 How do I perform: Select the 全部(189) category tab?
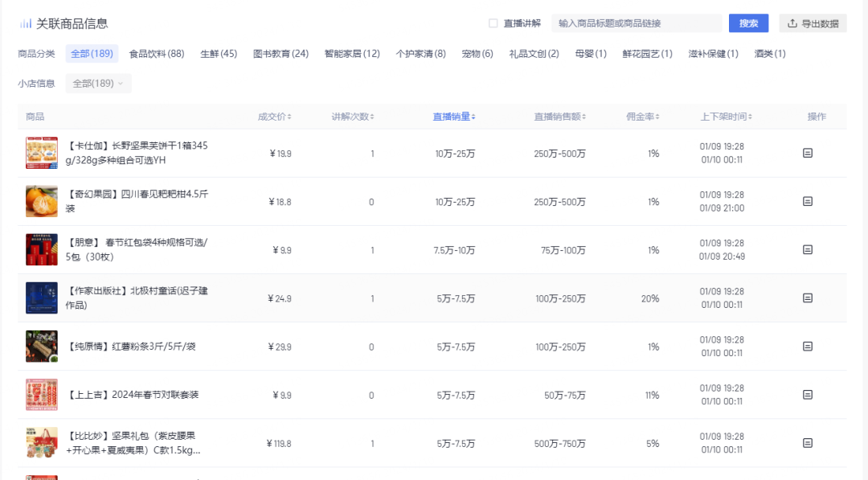tap(92, 54)
